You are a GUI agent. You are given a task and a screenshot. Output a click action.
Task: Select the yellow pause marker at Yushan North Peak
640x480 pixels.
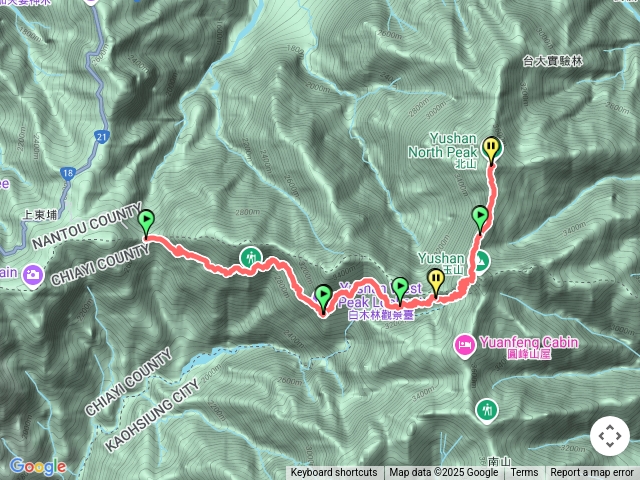[x=492, y=150]
